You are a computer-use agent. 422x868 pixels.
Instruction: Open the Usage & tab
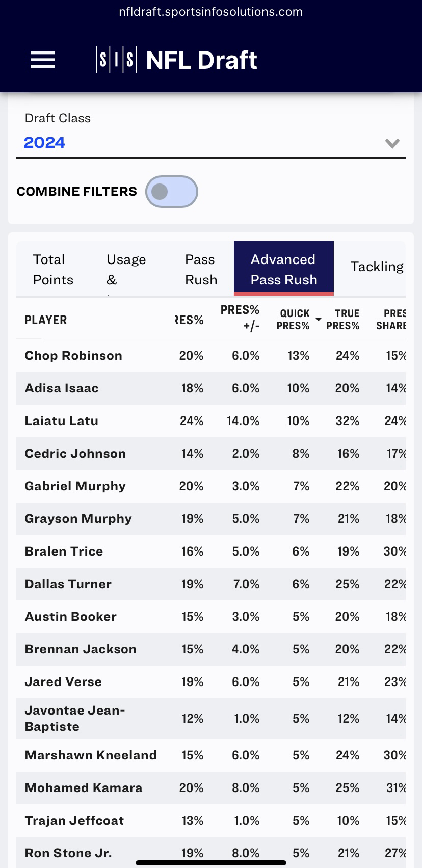(125, 269)
